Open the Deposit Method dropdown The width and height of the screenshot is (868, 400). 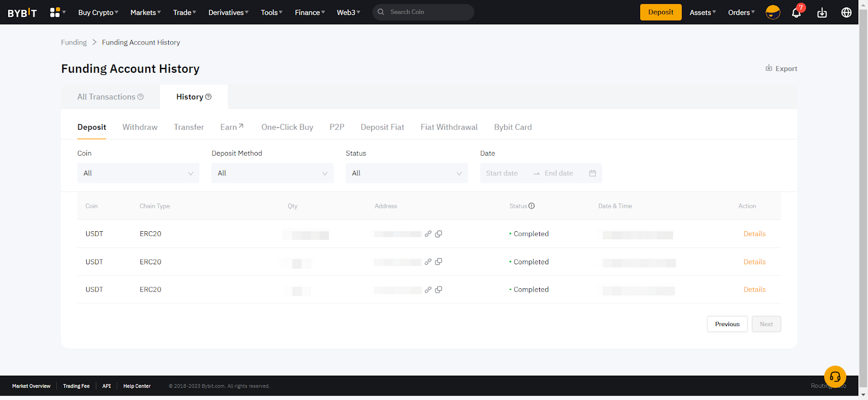click(x=272, y=173)
